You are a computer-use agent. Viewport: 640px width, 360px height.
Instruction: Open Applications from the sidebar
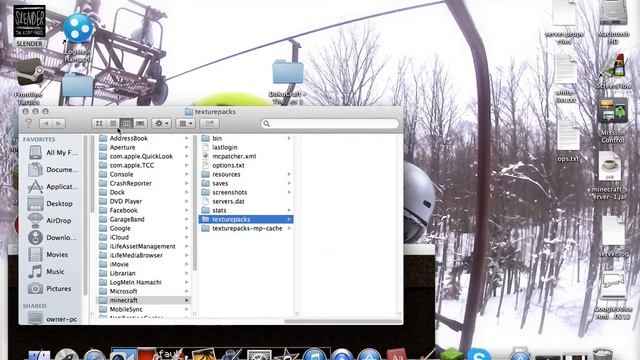53,187
